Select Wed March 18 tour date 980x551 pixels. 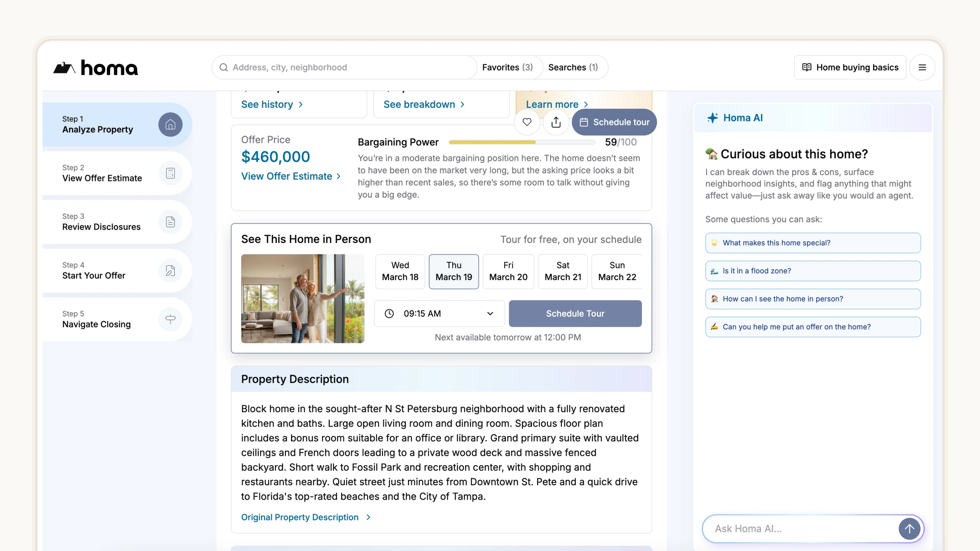click(x=400, y=271)
